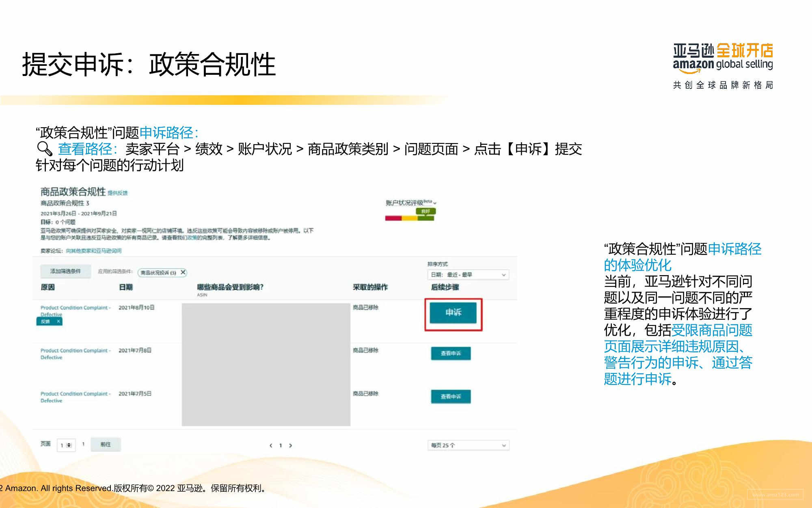This screenshot has height=508, width=812.
Task: Click the 2021年8月10日 date cell
Action: pos(136,308)
